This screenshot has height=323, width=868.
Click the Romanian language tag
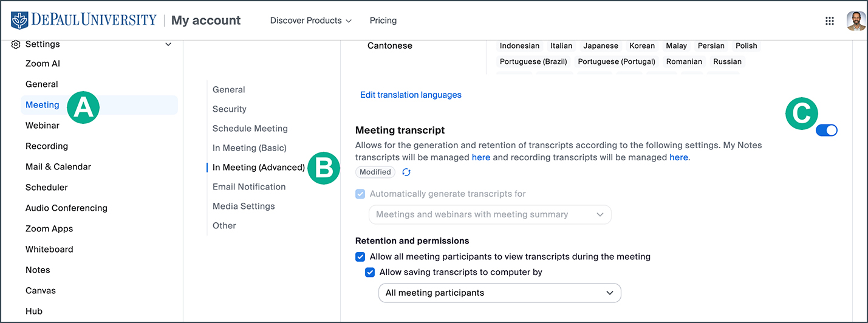684,61
